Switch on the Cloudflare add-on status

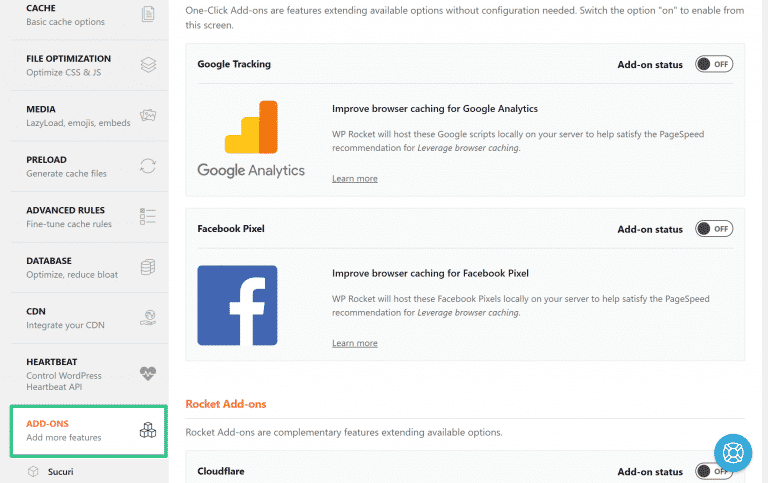pyautogui.click(x=714, y=471)
